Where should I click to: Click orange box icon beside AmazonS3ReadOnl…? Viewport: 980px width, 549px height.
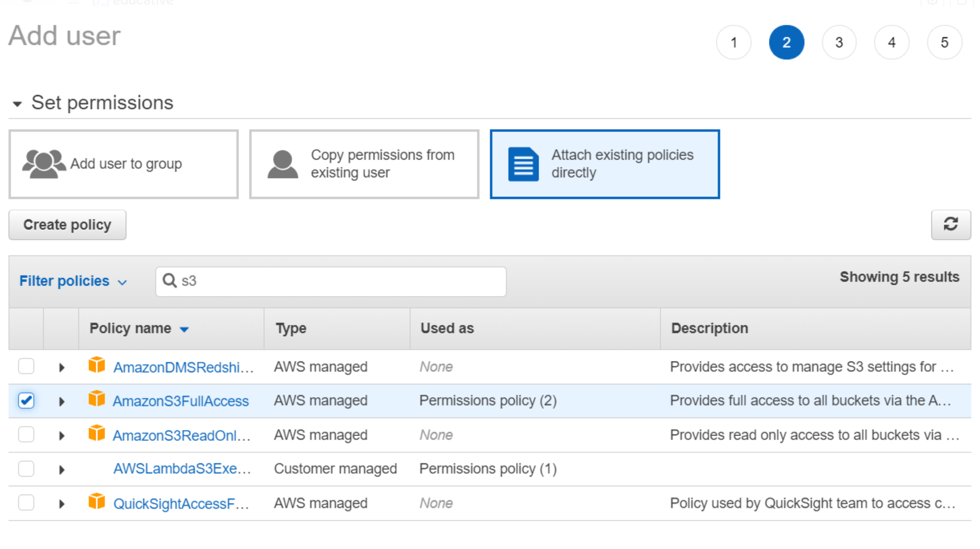click(x=97, y=433)
